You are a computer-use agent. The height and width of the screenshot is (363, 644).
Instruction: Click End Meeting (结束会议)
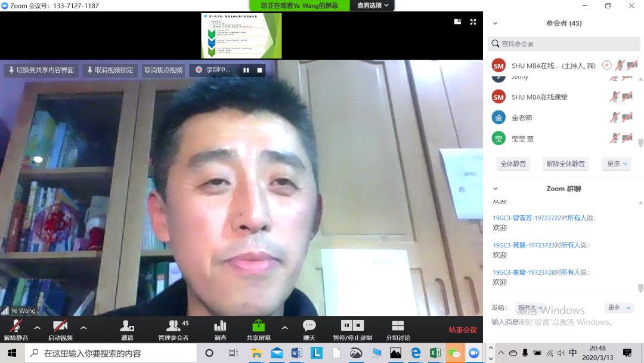coord(463,330)
